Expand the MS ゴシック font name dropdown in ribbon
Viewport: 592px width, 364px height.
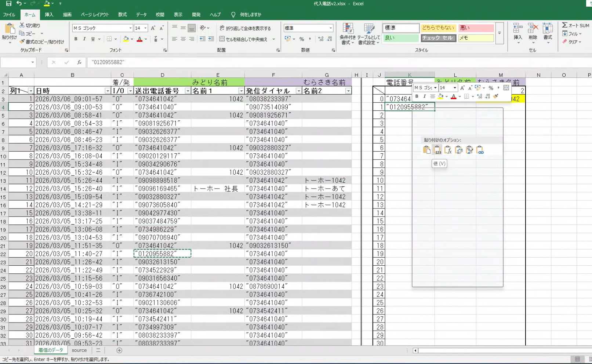pyautogui.click(x=130, y=28)
